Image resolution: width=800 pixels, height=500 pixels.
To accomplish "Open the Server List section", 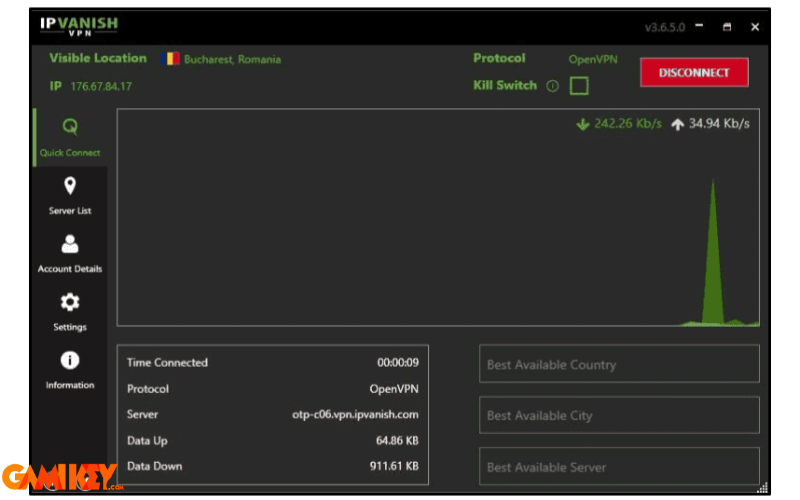I will [70, 196].
